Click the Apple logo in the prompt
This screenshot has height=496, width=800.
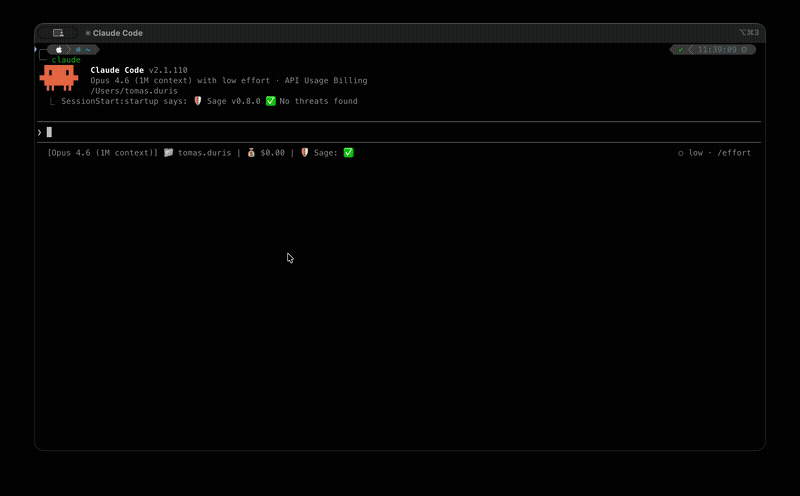point(59,49)
